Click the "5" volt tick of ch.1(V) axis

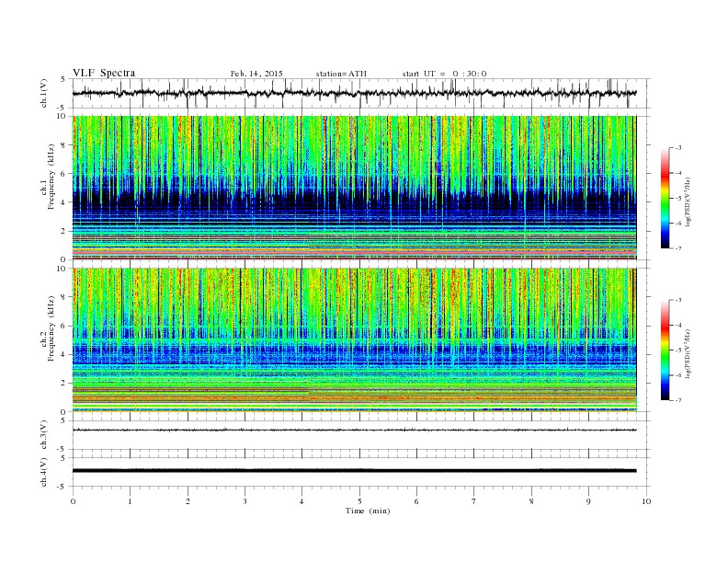coord(63,79)
